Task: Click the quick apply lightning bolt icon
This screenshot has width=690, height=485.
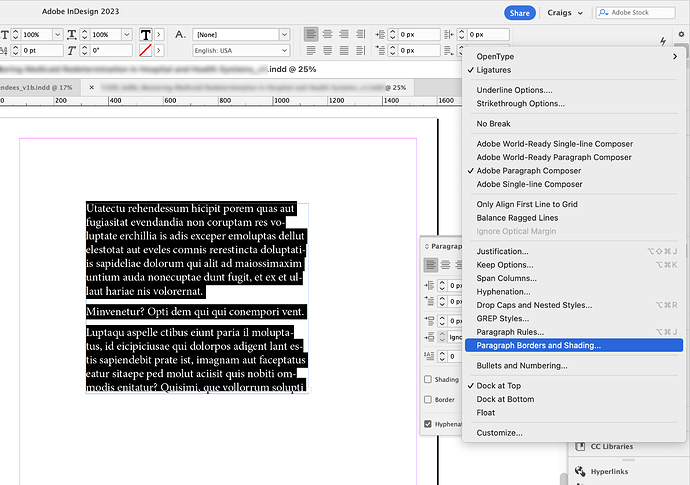Action: click(663, 41)
